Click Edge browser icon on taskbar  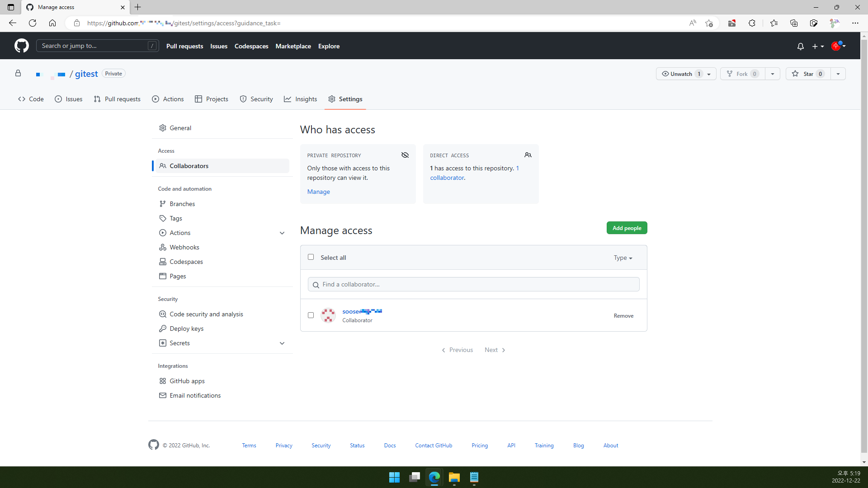click(434, 477)
